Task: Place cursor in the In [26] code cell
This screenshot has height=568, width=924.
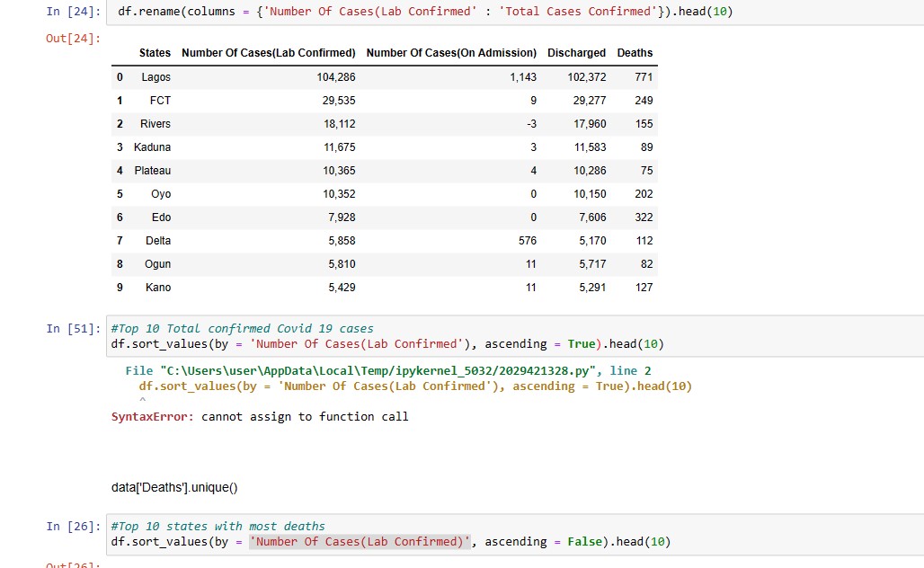Action: point(515,535)
